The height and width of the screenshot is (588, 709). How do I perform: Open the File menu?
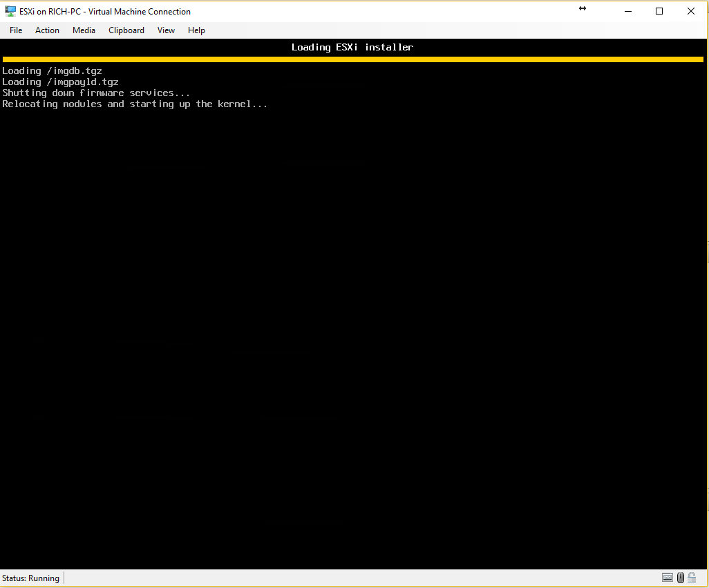pos(16,30)
